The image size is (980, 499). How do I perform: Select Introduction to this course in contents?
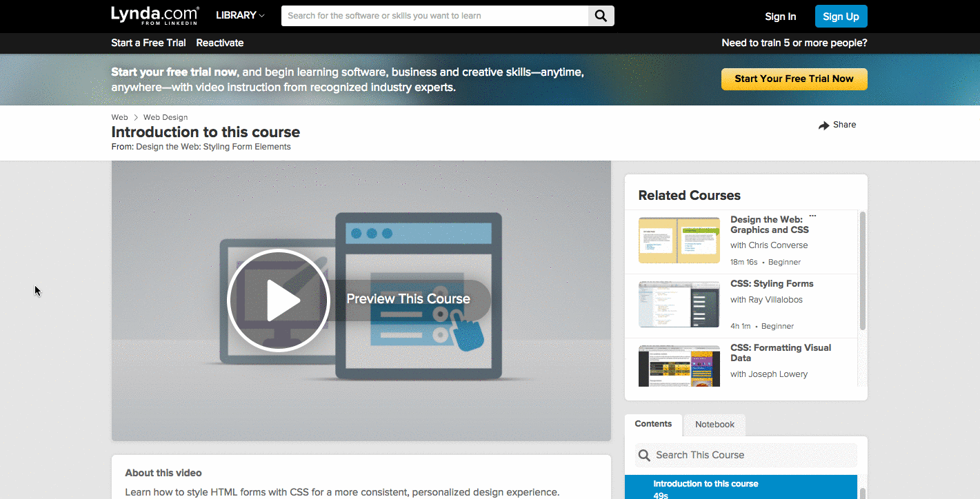(x=706, y=484)
